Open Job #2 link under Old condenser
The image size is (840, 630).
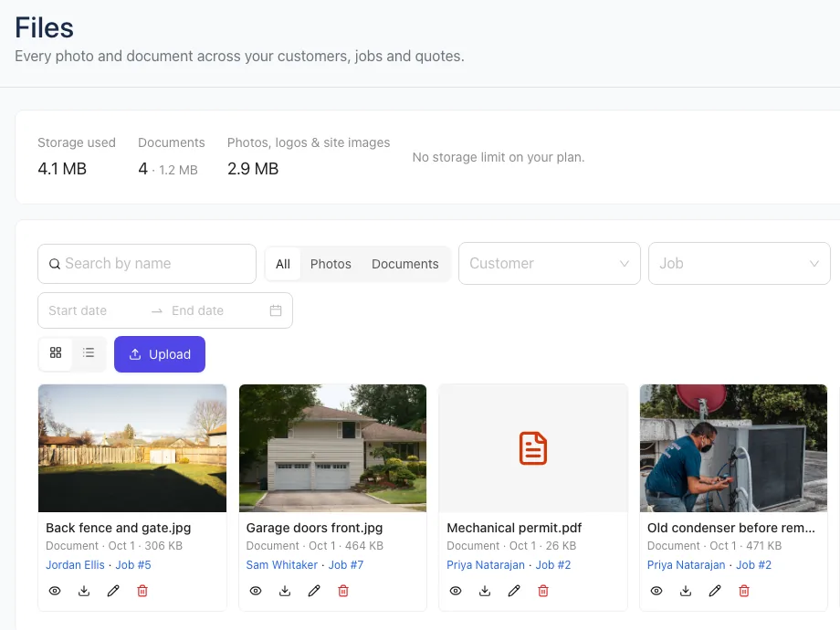point(754,564)
